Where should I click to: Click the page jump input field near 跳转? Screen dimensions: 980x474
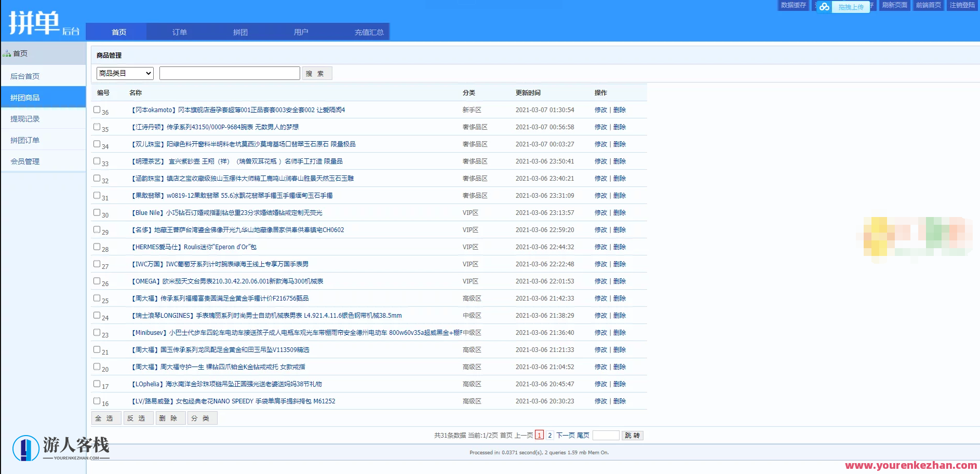[x=606, y=435]
